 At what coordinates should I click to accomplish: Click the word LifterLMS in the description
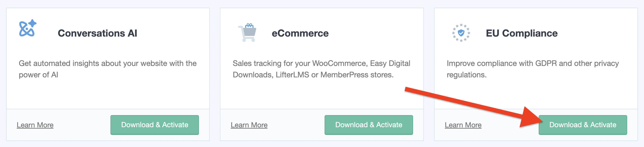pyautogui.click(x=292, y=75)
